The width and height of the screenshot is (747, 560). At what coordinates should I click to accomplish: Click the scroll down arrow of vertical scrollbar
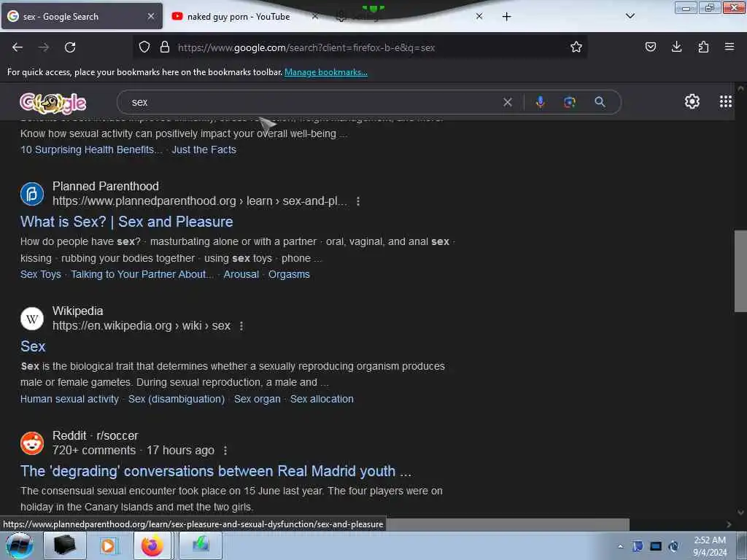tap(740, 513)
